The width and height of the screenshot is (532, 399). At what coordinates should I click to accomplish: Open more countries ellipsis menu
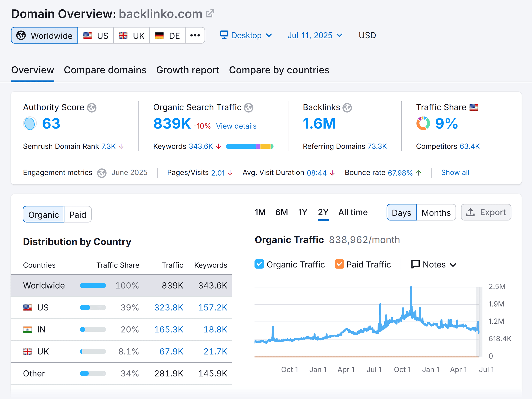tap(195, 35)
